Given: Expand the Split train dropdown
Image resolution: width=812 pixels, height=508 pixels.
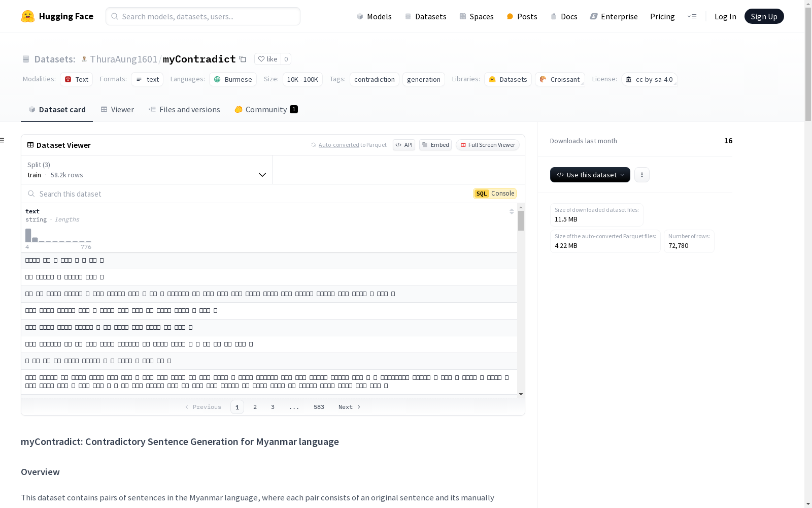Looking at the screenshot, I should click(x=147, y=170).
